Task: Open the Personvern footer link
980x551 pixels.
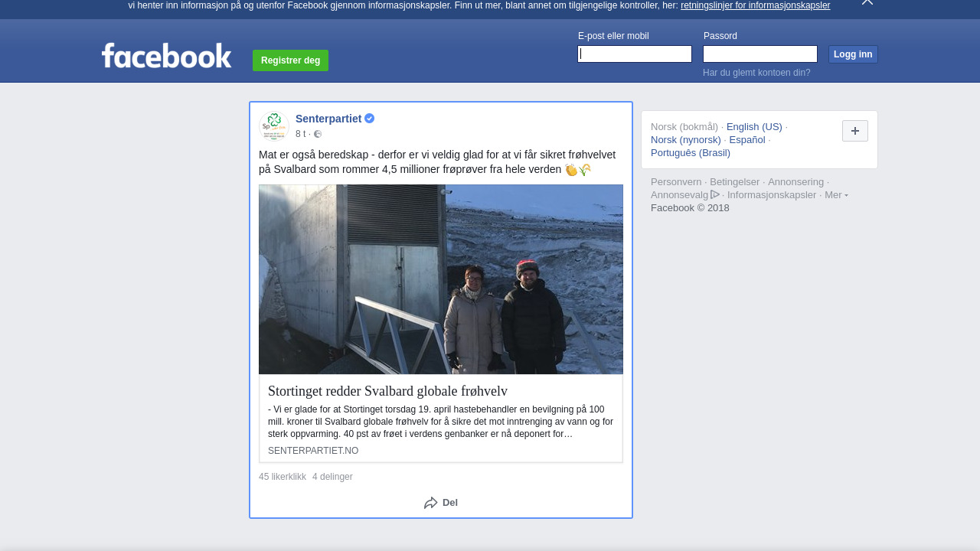Action: [x=676, y=182]
